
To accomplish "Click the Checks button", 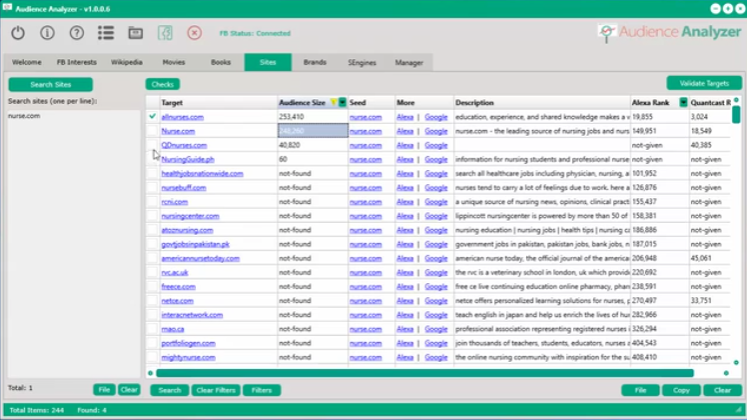I will click(162, 84).
